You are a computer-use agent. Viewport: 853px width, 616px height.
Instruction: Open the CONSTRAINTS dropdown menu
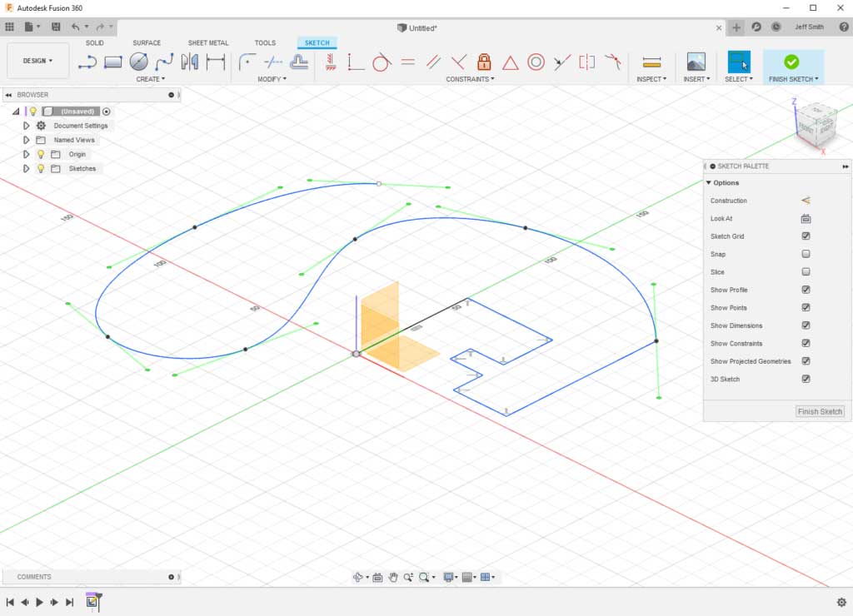470,79
